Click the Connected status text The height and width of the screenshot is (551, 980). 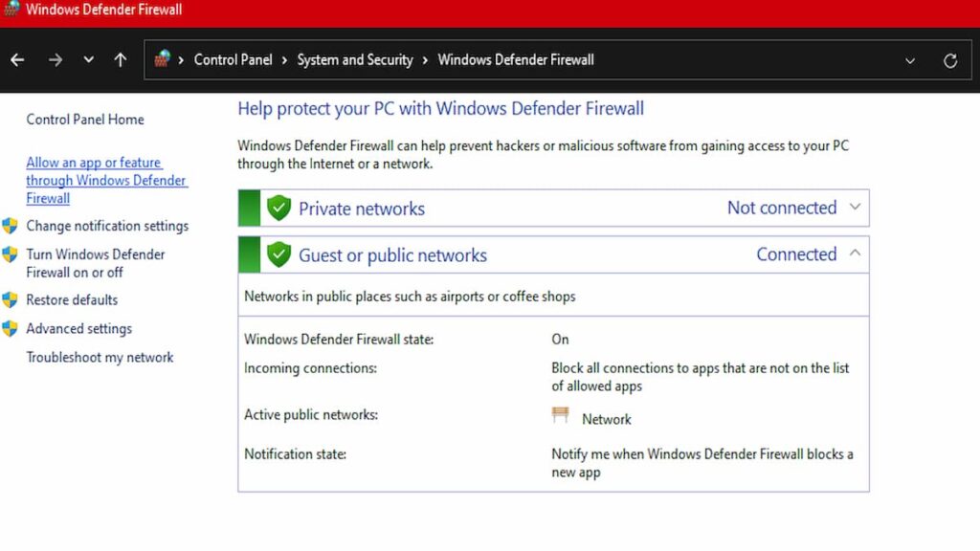coord(796,254)
